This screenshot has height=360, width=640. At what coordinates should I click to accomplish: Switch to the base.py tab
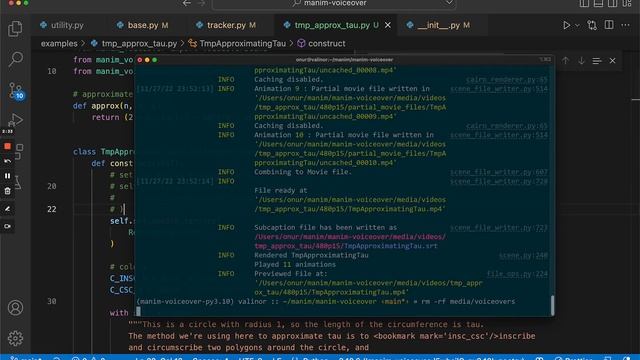pyautogui.click(x=142, y=25)
